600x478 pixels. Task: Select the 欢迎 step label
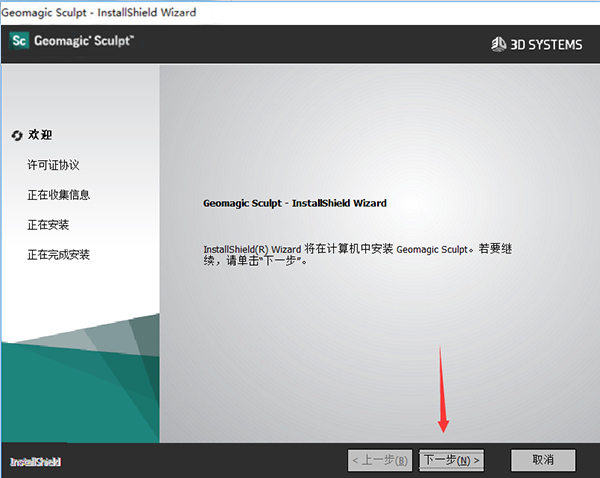coord(40,135)
